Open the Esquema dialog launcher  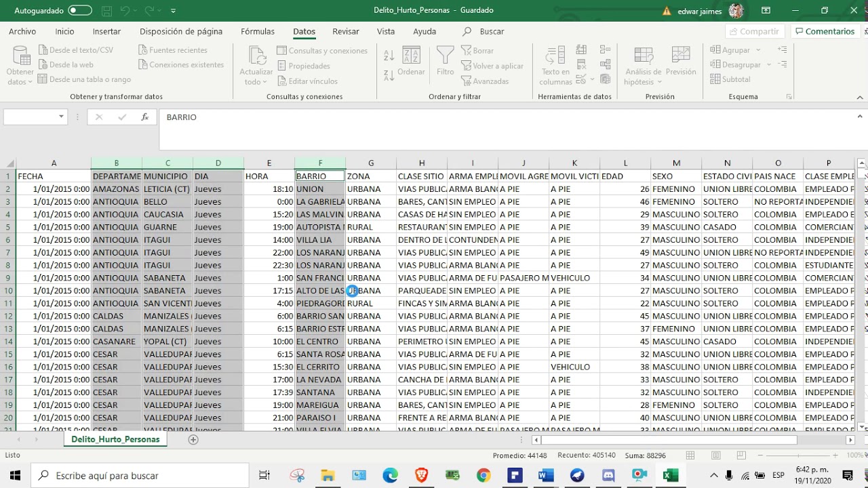tap(789, 97)
